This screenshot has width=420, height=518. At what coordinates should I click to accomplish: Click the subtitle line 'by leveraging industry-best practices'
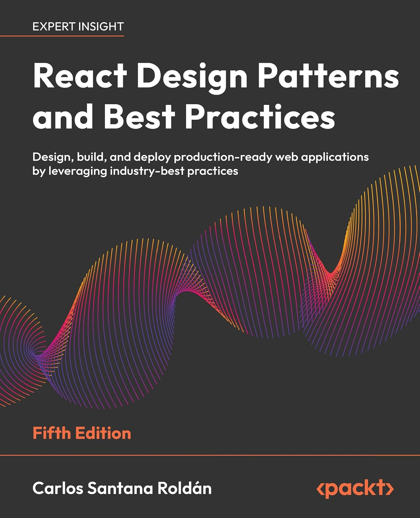coord(135,171)
